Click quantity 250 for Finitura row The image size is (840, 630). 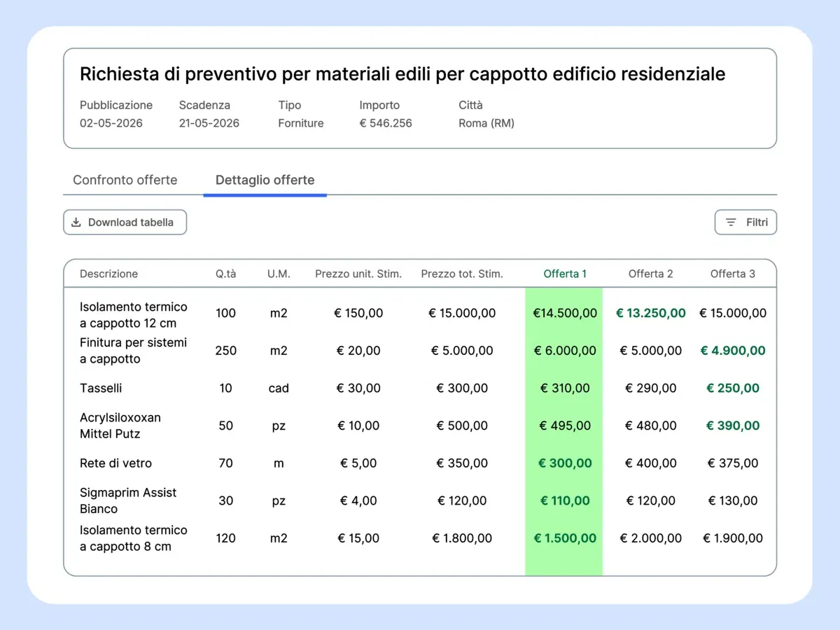pos(225,351)
